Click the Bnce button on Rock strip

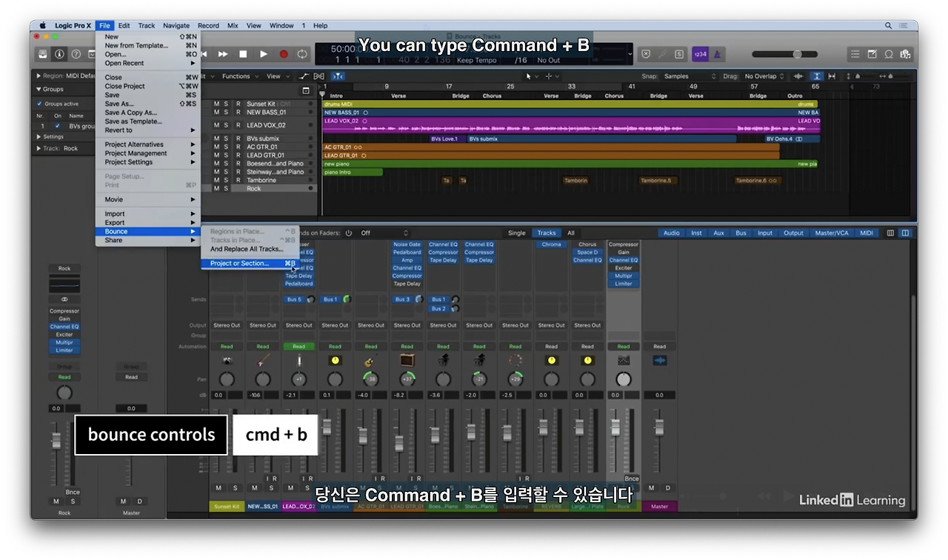tap(631, 479)
